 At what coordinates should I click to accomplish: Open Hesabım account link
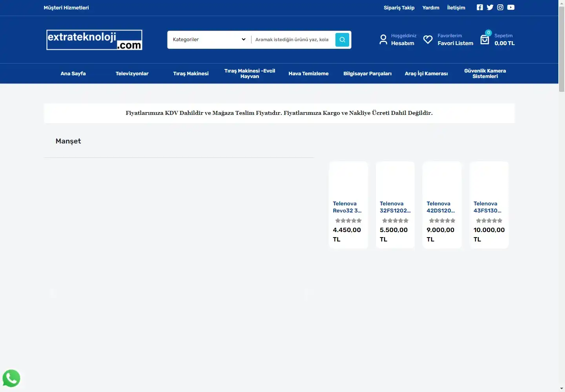pyautogui.click(x=403, y=44)
